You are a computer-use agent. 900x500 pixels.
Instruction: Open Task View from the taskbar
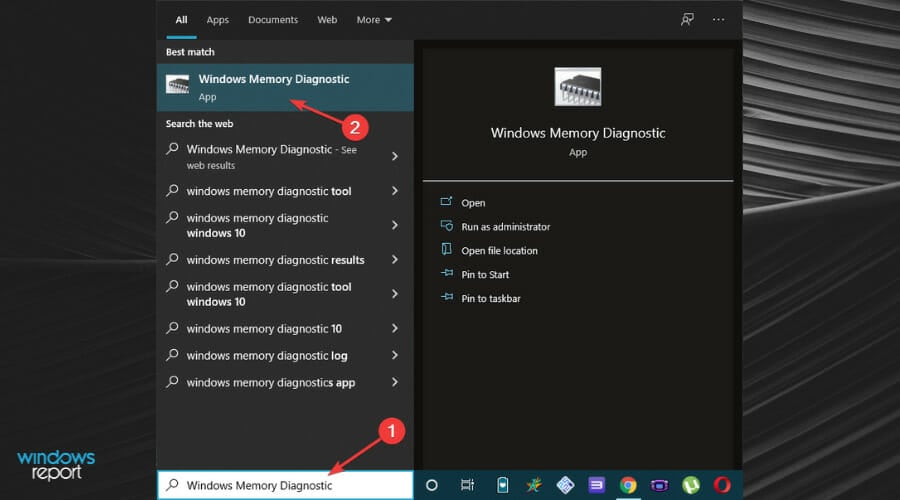pos(467,485)
